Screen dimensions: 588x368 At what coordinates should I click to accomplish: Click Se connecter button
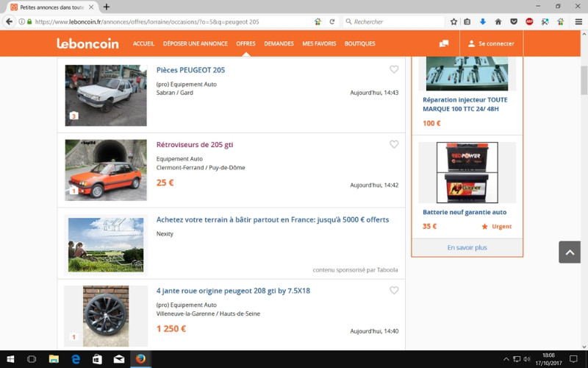(491, 43)
